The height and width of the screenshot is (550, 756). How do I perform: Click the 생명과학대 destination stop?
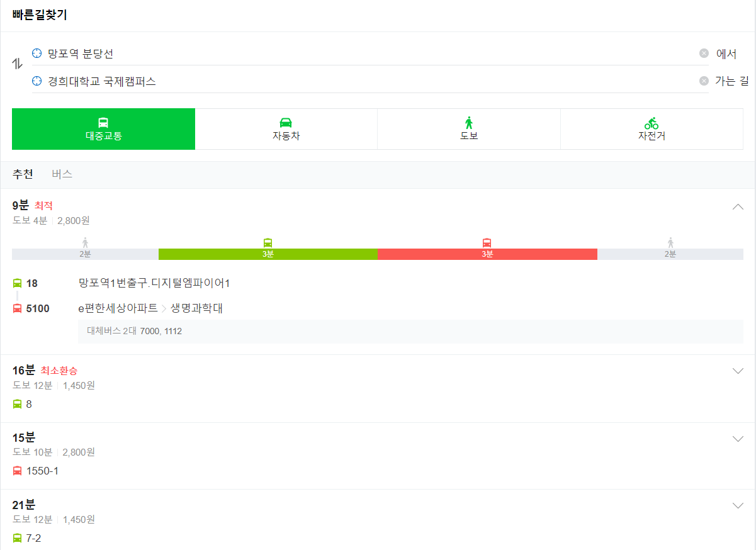[196, 308]
